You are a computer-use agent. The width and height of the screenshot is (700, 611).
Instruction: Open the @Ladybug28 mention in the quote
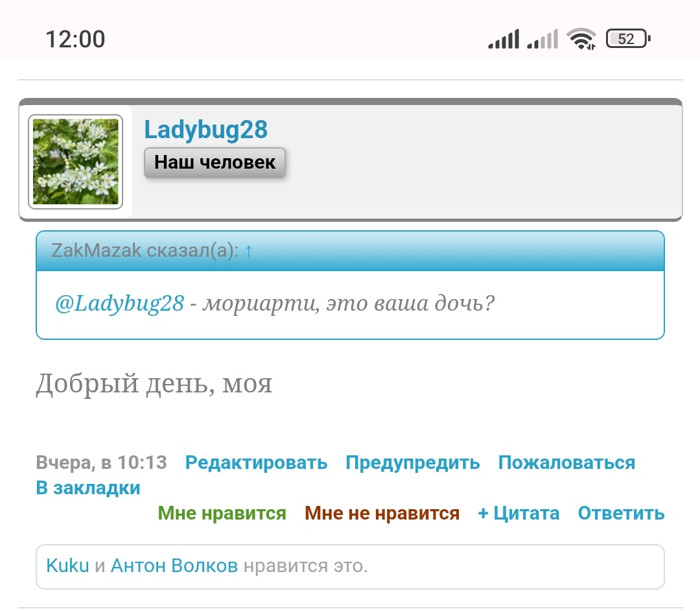[119, 304]
